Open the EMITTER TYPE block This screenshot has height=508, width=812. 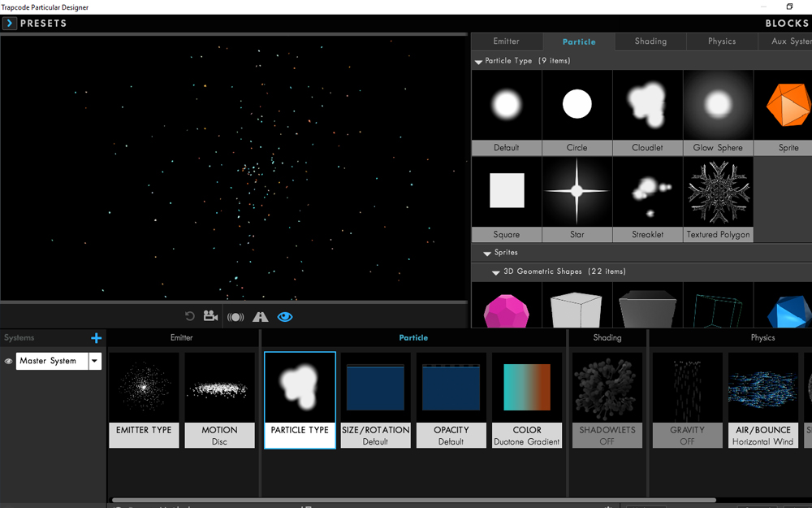pyautogui.click(x=144, y=400)
